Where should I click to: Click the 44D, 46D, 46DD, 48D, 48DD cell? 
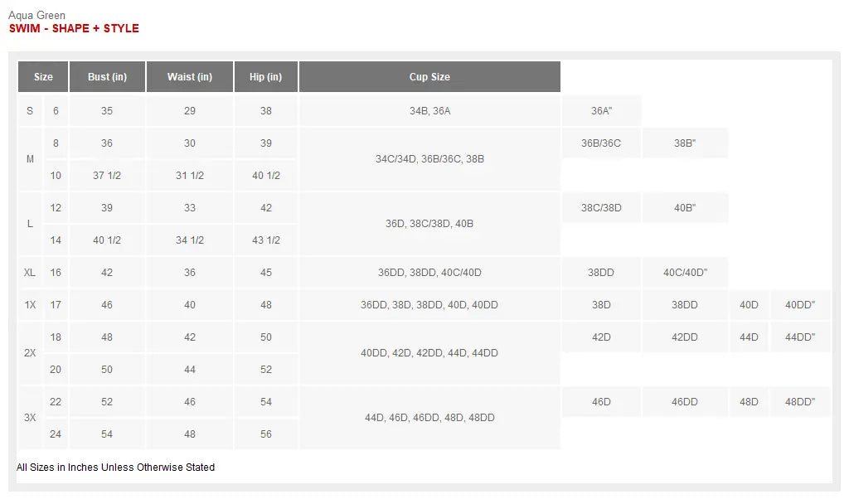coord(429,418)
